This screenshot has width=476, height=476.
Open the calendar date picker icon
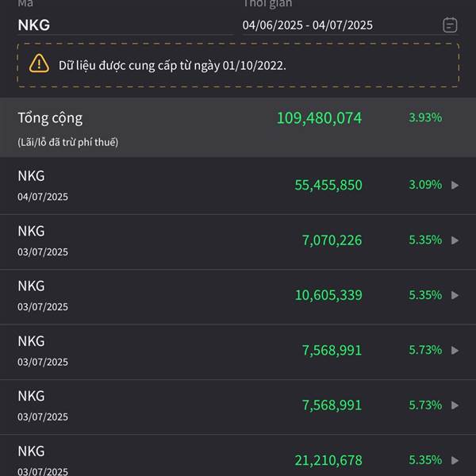click(x=450, y=25)
